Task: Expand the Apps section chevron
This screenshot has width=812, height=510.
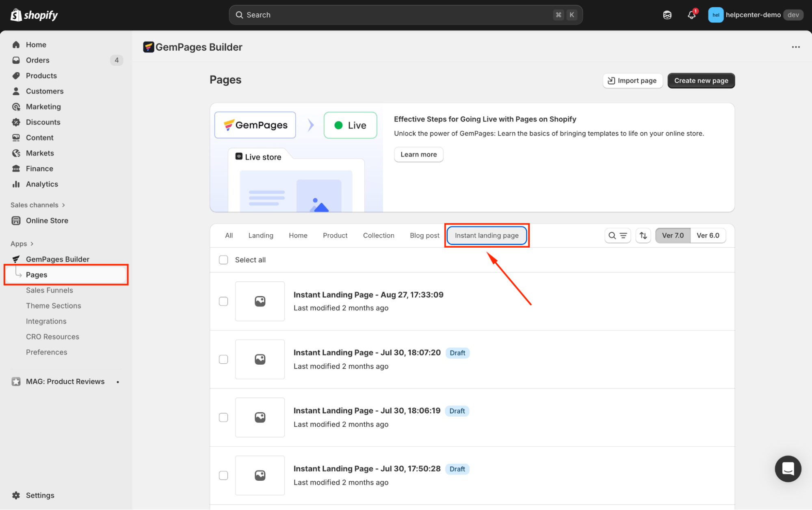Action: pos(32,244)
